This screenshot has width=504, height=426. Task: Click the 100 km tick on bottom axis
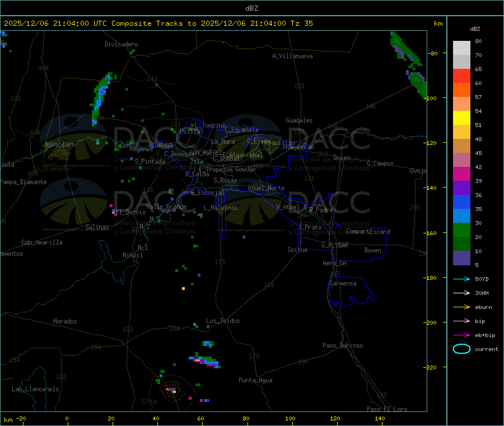290,418
